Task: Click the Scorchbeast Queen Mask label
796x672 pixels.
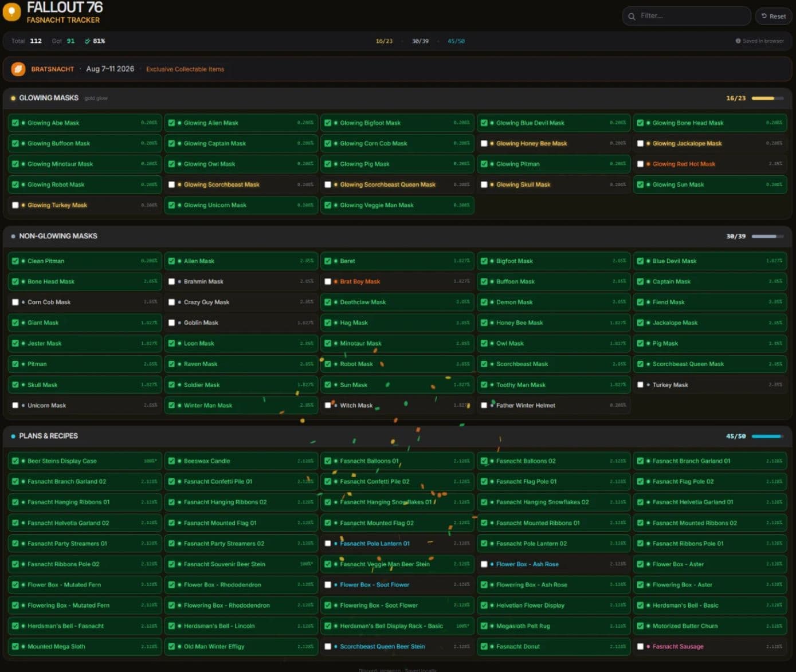Action: tap(688, 364)
